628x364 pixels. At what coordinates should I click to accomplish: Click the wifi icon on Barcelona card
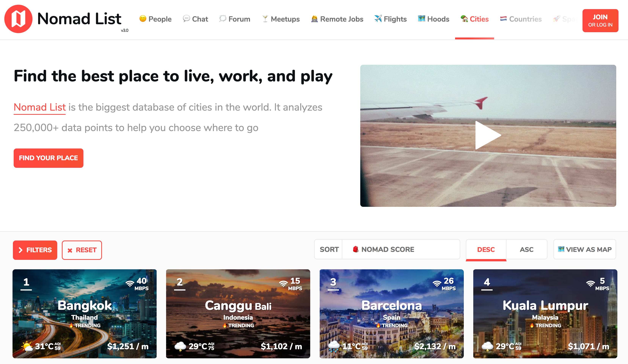[437, 284]
